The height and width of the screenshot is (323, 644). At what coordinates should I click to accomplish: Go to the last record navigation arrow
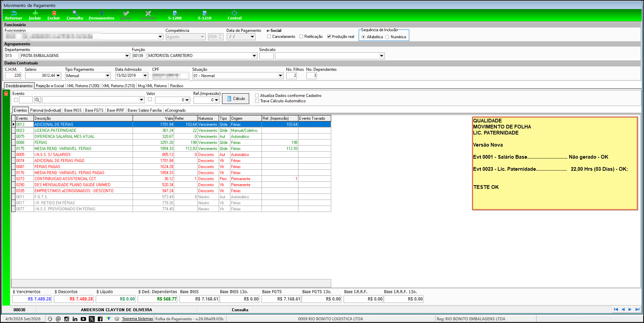pos(637,309)
